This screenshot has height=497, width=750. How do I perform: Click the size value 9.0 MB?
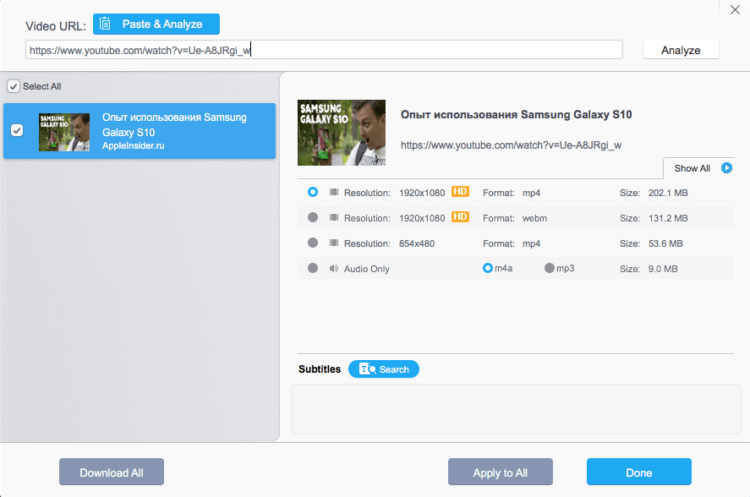pyautogui.click(x=663, y=269)
